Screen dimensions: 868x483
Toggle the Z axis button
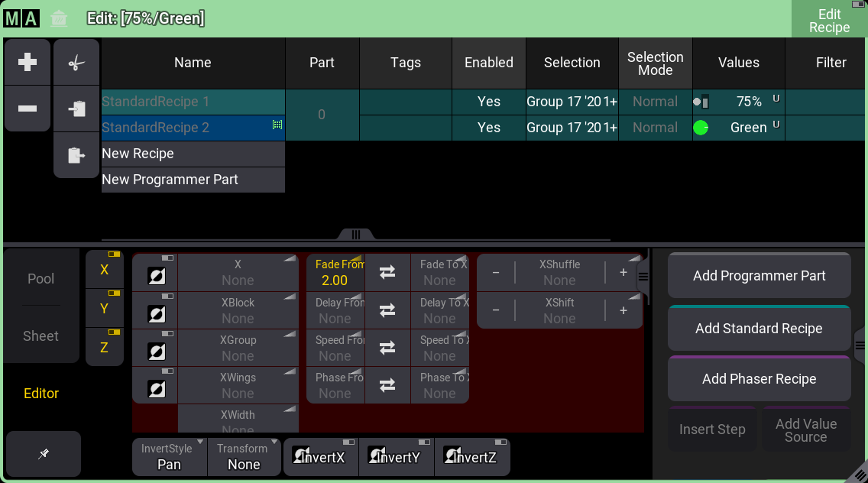click(x=105, y=347)
